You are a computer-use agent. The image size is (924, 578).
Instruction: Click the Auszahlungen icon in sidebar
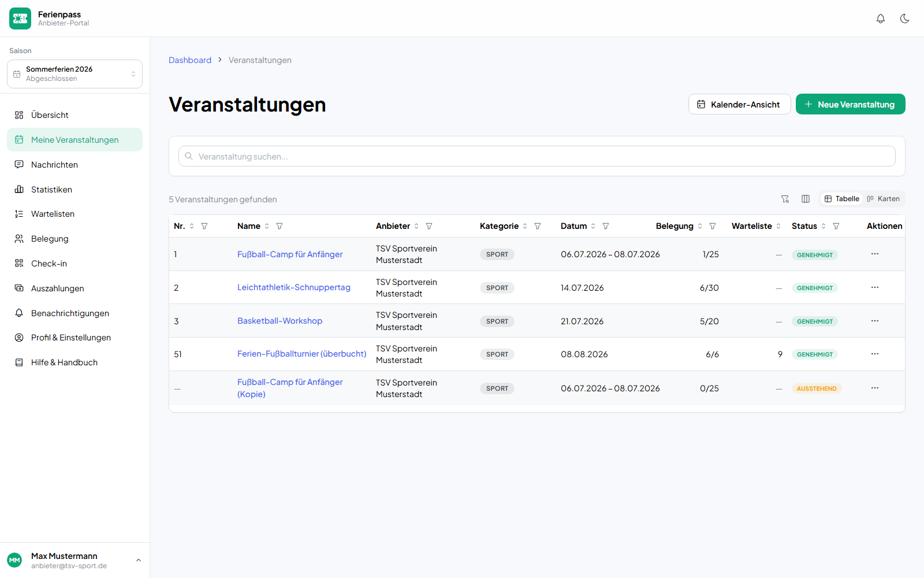[19, 288]
